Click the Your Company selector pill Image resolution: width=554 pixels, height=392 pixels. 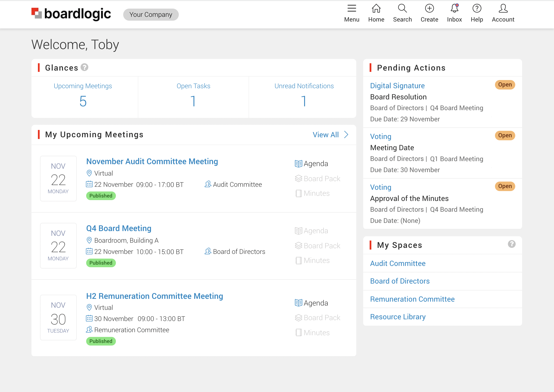point(151,14)
